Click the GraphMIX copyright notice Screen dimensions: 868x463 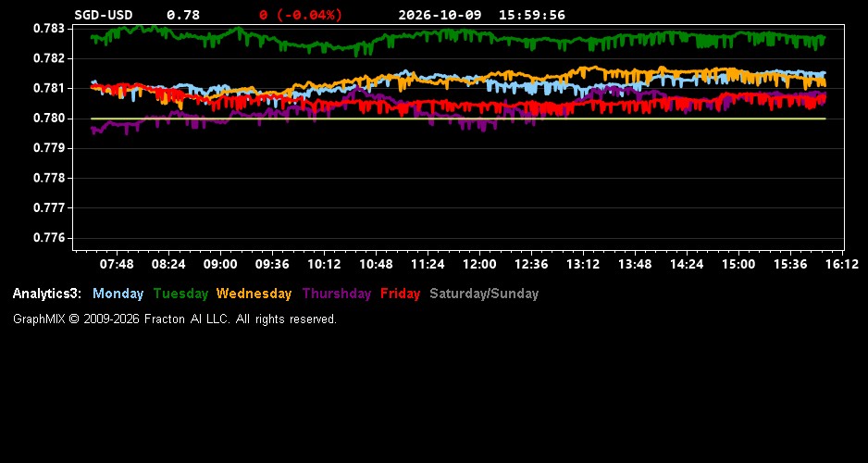point(175,319)
